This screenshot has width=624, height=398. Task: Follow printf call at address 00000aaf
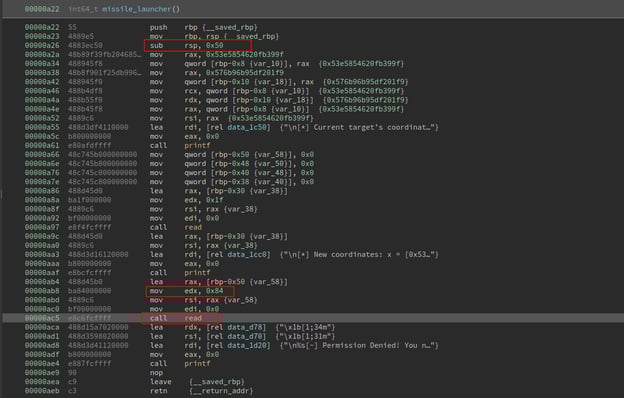click(197, 273)
